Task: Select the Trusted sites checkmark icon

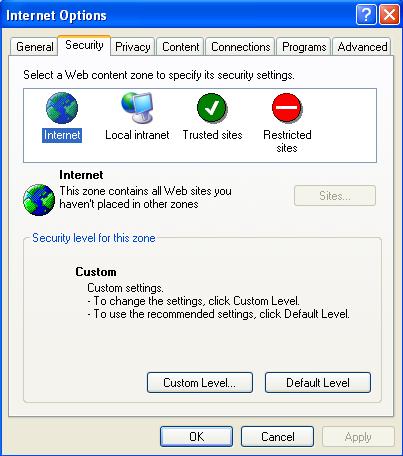Action: click(212, 108)
